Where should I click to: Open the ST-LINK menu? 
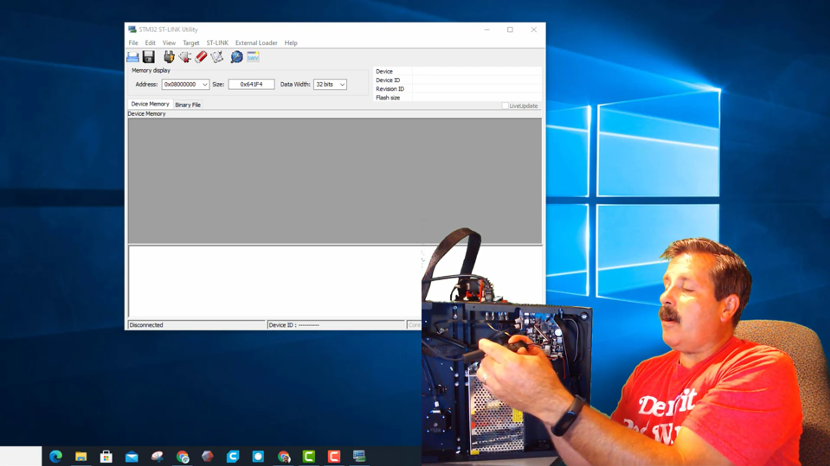click(218, 43)
